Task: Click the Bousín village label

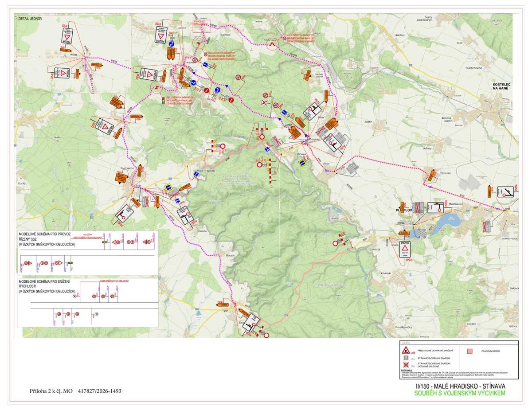Action: pyautogui.click(x=230, y=256)
